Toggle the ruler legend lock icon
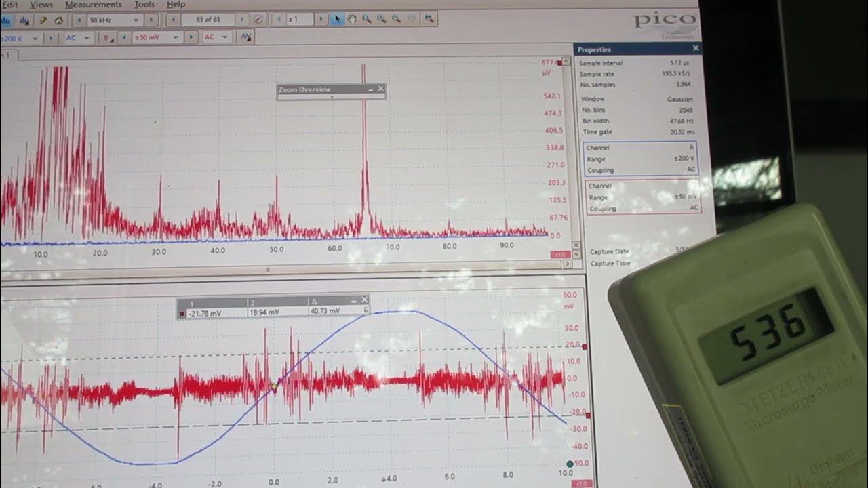The image size is (868, 488). pos(366,310)
